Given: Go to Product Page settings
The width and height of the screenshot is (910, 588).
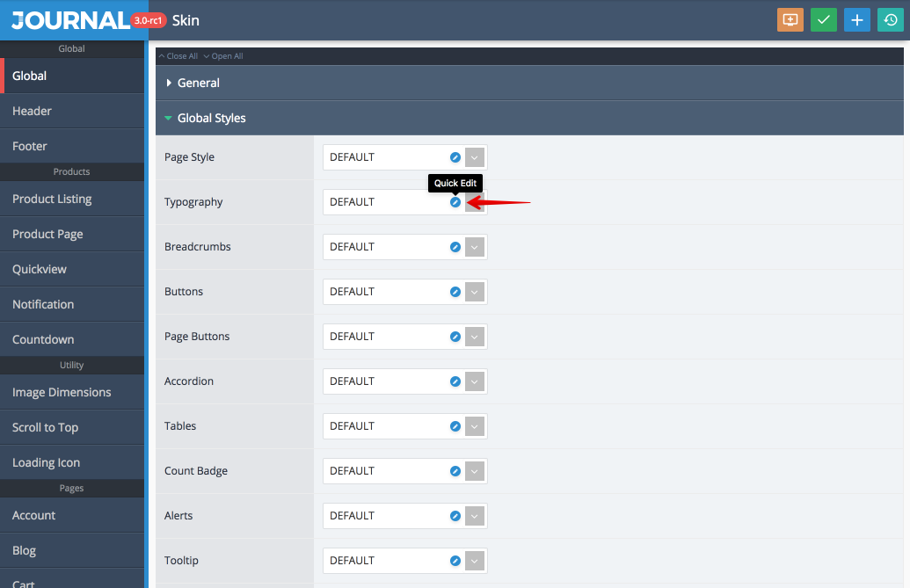Looking at the screenshot, I should pyautogui.click(x=72, y=235).
